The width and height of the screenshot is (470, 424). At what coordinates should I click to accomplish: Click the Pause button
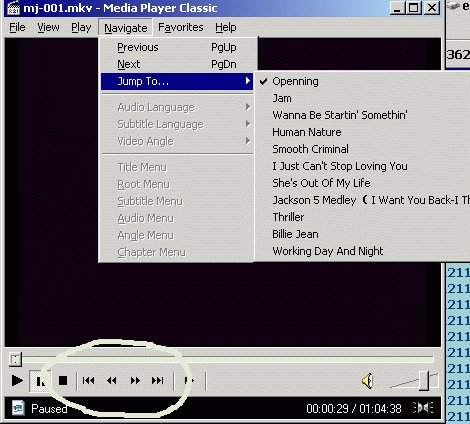(40, 380)
